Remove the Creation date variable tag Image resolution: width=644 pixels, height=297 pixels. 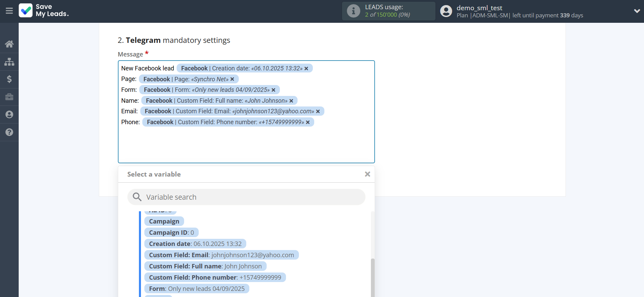pos(306,69)
